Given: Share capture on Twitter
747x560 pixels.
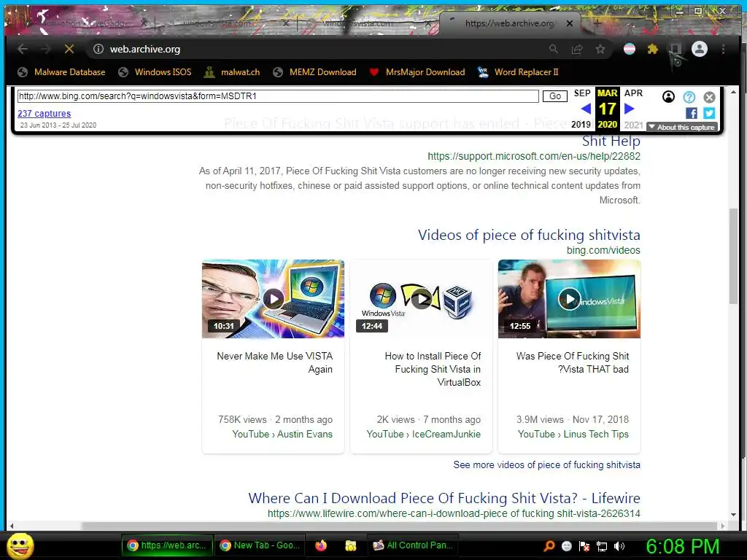Looking at the screenshot, I should 709,113.
